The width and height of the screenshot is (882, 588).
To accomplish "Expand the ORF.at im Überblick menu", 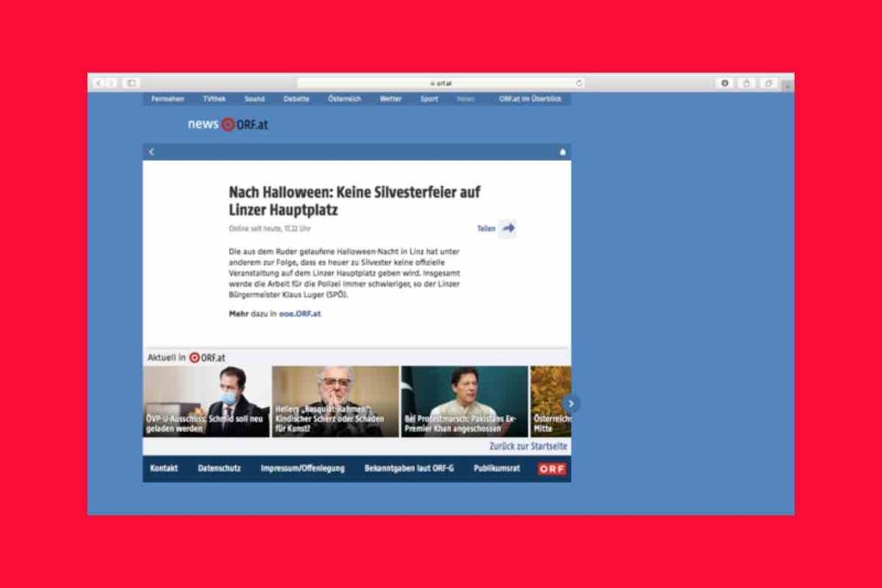I will click(x=530, y=99).
